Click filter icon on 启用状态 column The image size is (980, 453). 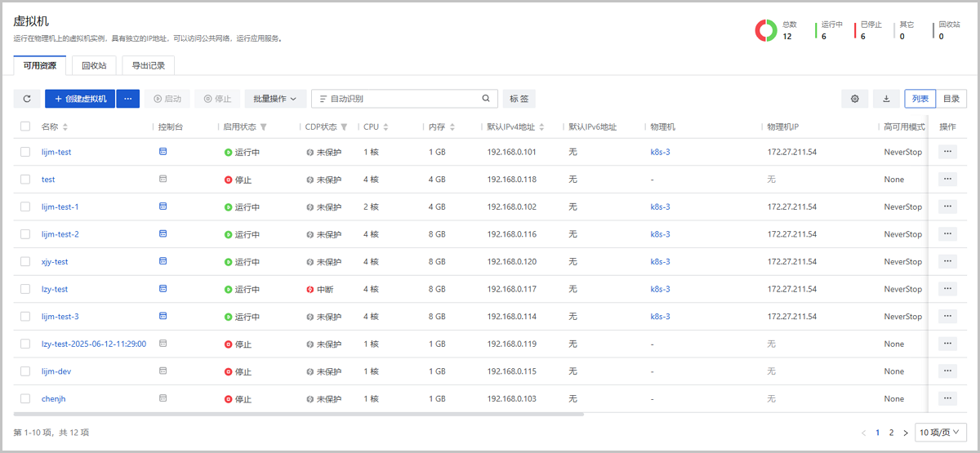click(x=264, y=127)
